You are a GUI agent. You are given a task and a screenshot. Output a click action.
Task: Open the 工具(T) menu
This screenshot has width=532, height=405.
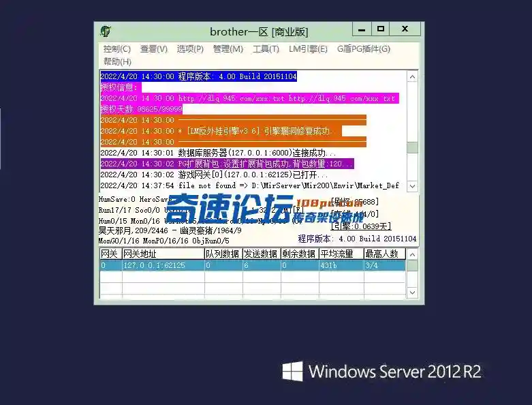pos(266,49)
